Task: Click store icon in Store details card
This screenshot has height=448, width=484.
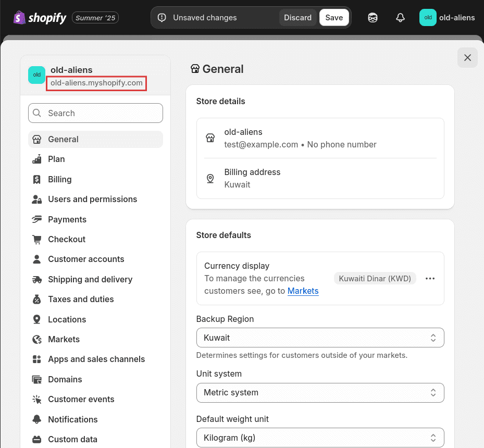Action: [x=210, y=138]
